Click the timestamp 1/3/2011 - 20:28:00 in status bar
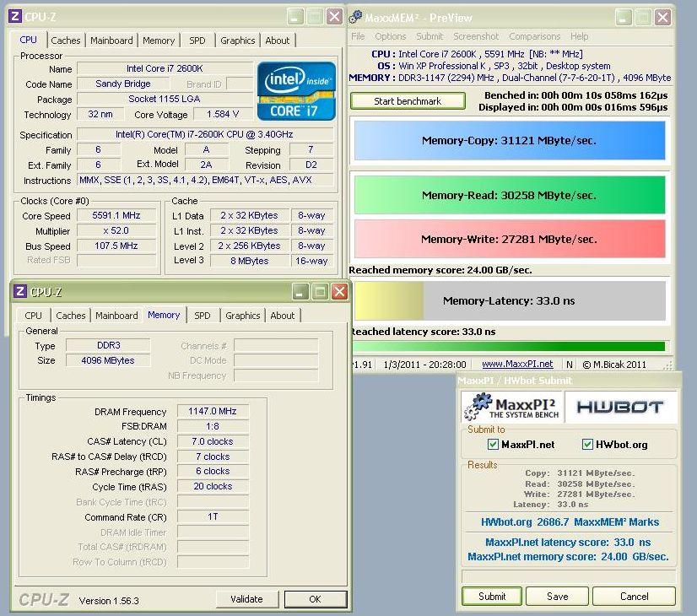This screenshot has width=697, height=616. 425,365
